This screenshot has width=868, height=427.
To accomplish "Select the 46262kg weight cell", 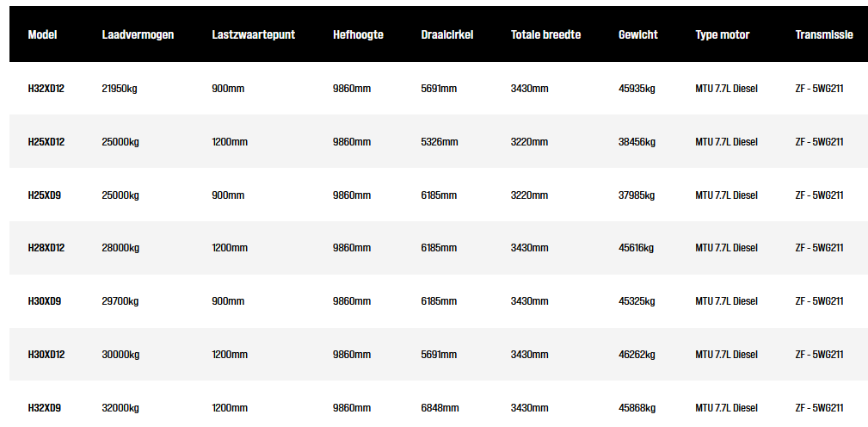I will point(637,355).
